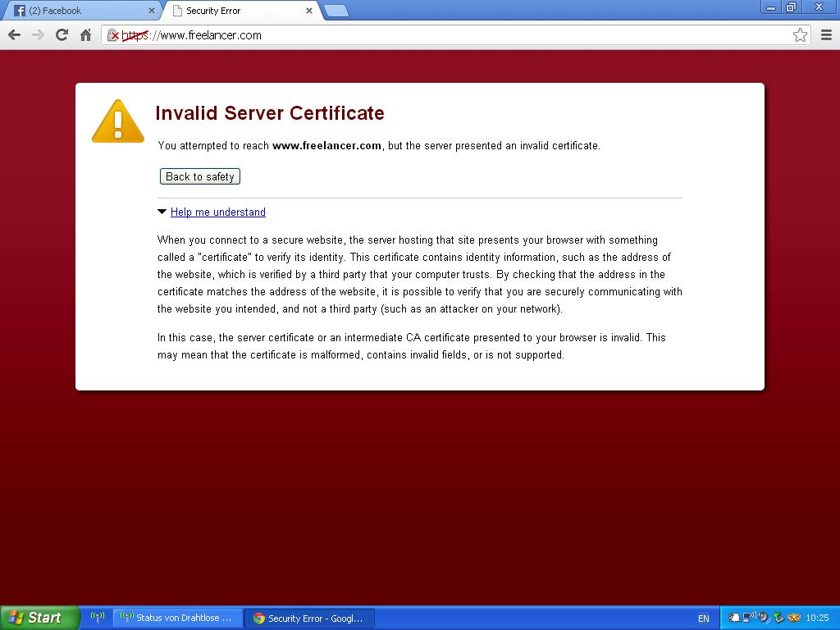This screenshot has height=630, width=840.
Task: Click the Back to safety button
Action: click(200, 176)
